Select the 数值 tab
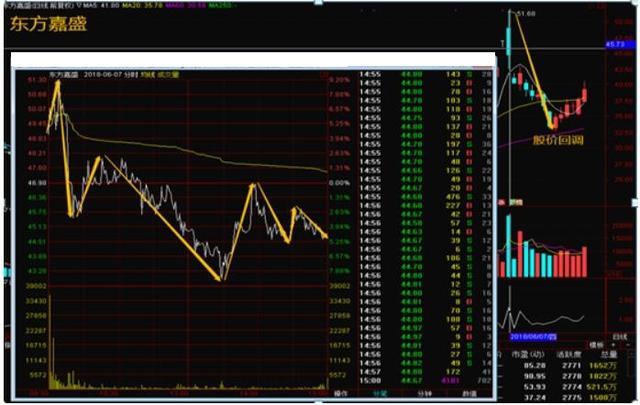 coord(470,392)
